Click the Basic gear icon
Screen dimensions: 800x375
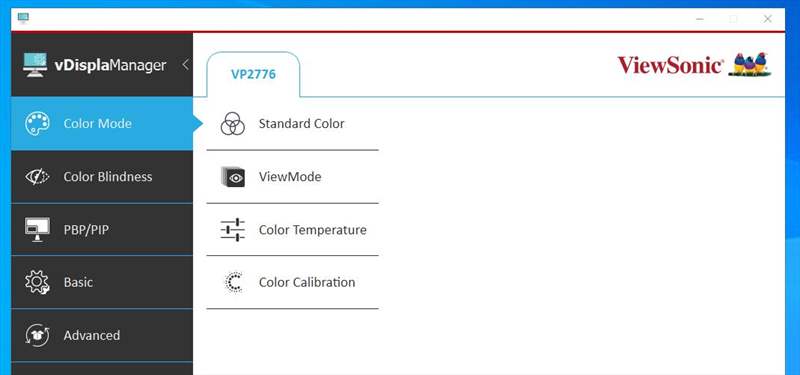(37, 282)
